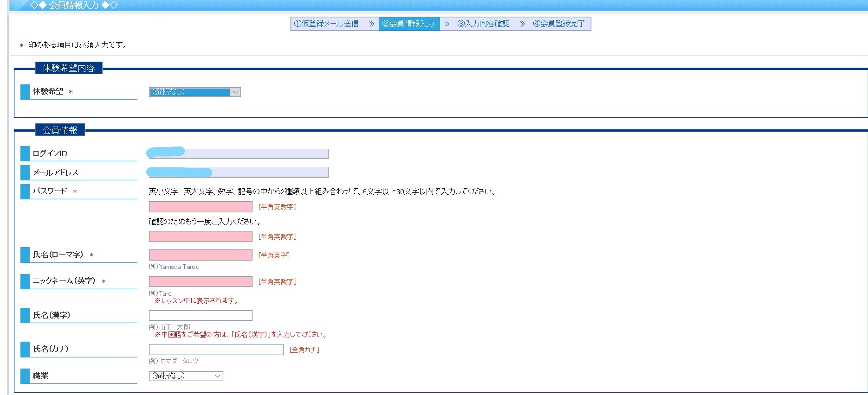Click the 会員情報 section header
Screen dimensions: 868x395
(60, 130)
